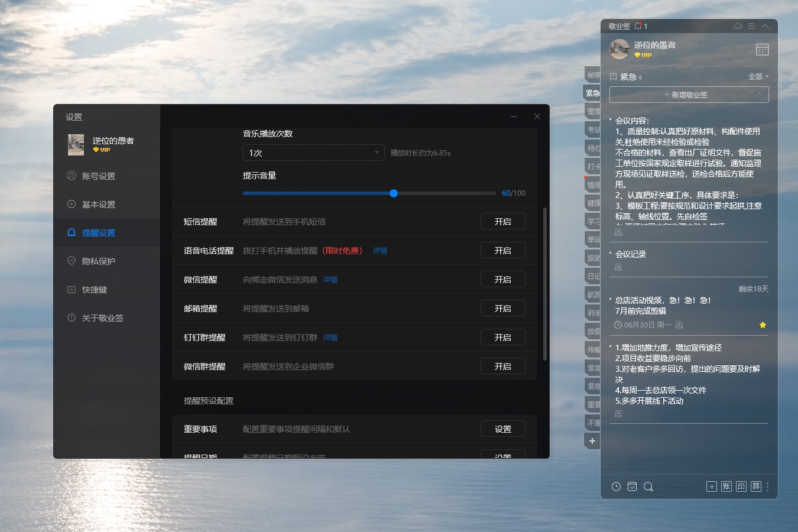This screenshot has width=798, height=532.
Task: Switch to the 待办 category tab
Action: pos(592,148)
